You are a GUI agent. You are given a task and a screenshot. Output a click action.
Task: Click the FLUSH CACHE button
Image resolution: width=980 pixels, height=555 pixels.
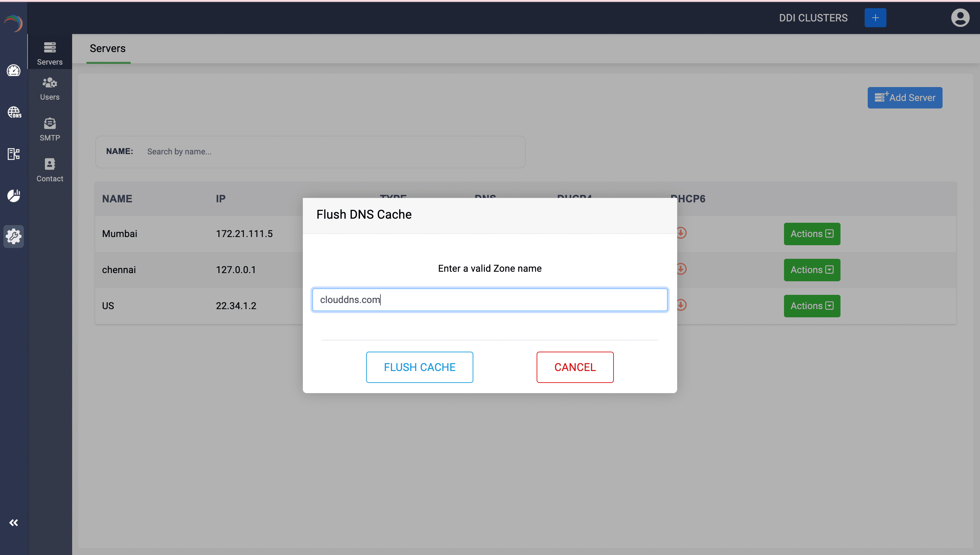pyautogui.click(x=420, y=367)
